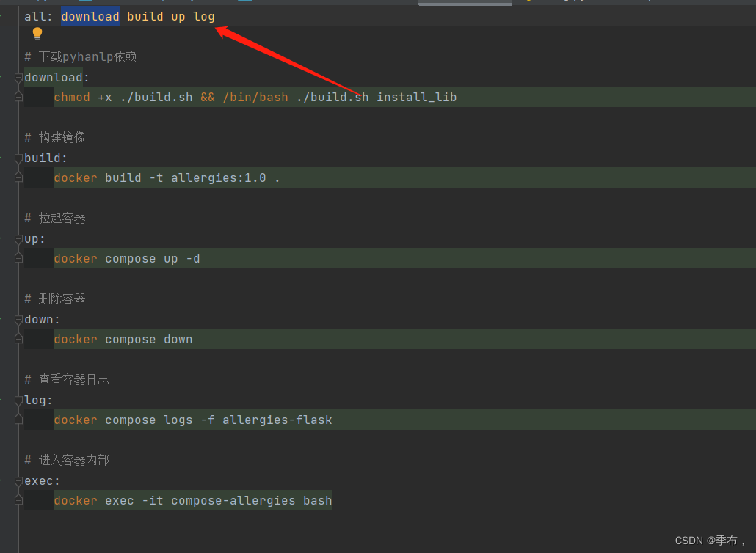
Task: Click the intention lightbulb below the all target
Action: coord(37,34)
